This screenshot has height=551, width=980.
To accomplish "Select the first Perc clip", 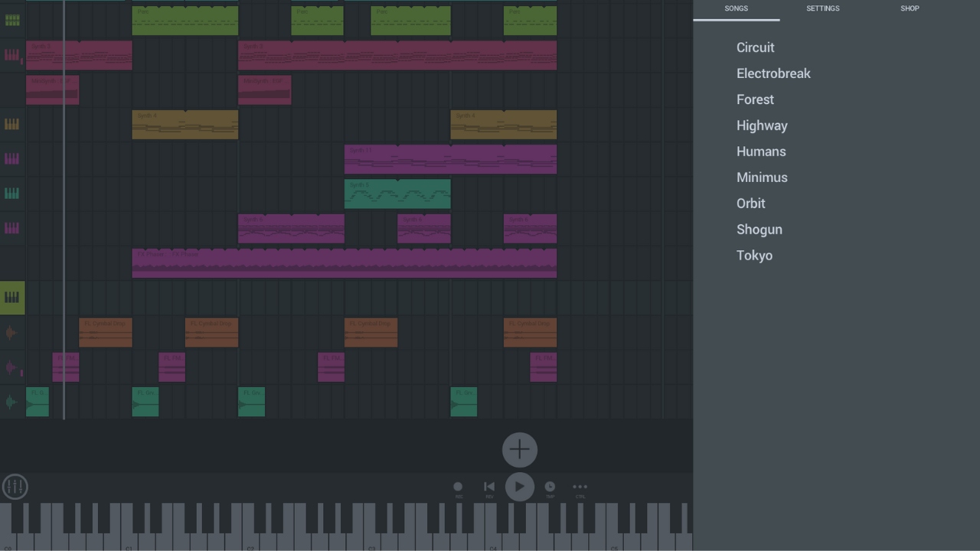I will pos(185,21).
